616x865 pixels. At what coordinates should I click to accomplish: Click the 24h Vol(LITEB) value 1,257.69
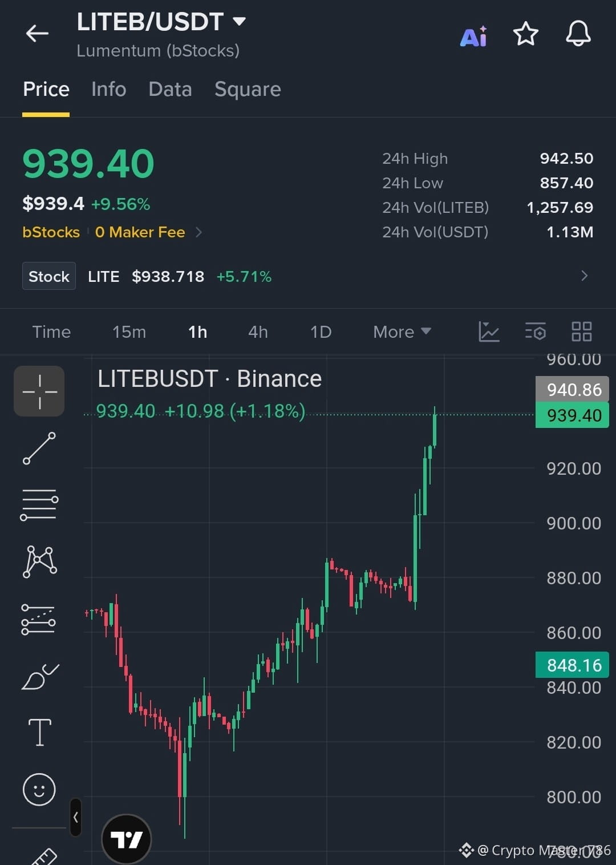560,208
